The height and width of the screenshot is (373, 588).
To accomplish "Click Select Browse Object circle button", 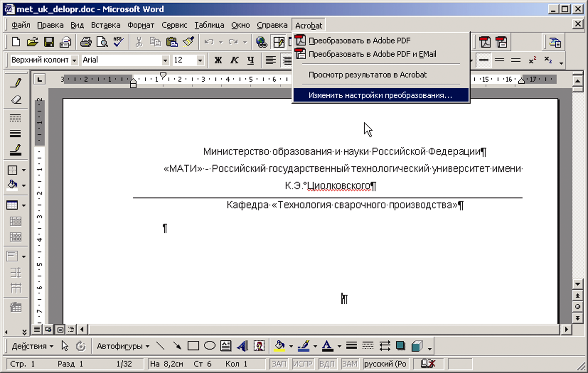I will click(x=577, y=307).
